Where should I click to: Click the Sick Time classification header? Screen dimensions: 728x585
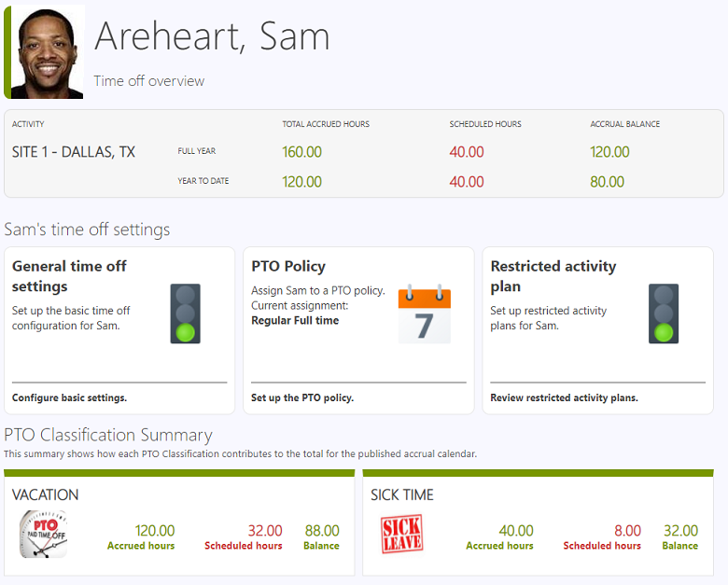pyautogui.click(x=402, y=494)
